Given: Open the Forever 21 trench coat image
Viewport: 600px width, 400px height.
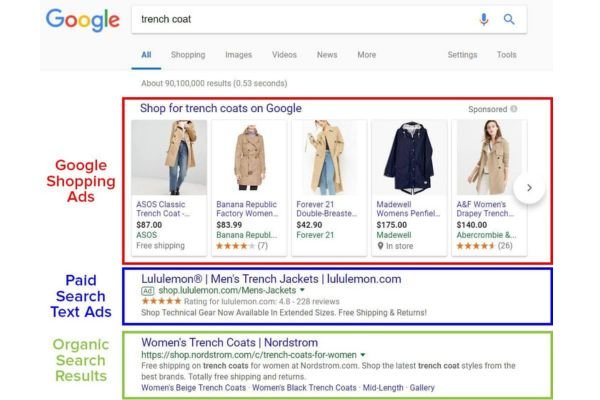Looking at the screenshot, I should click(329, 157).
